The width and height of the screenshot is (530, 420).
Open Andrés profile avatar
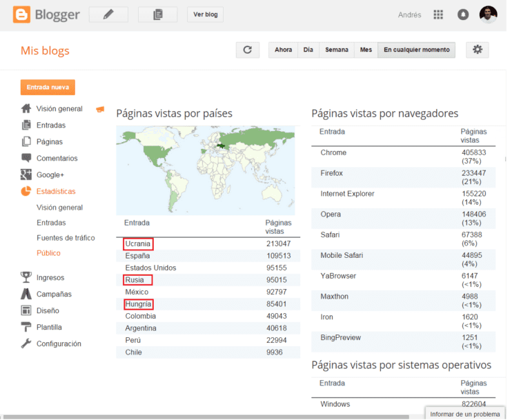point(488,14)
